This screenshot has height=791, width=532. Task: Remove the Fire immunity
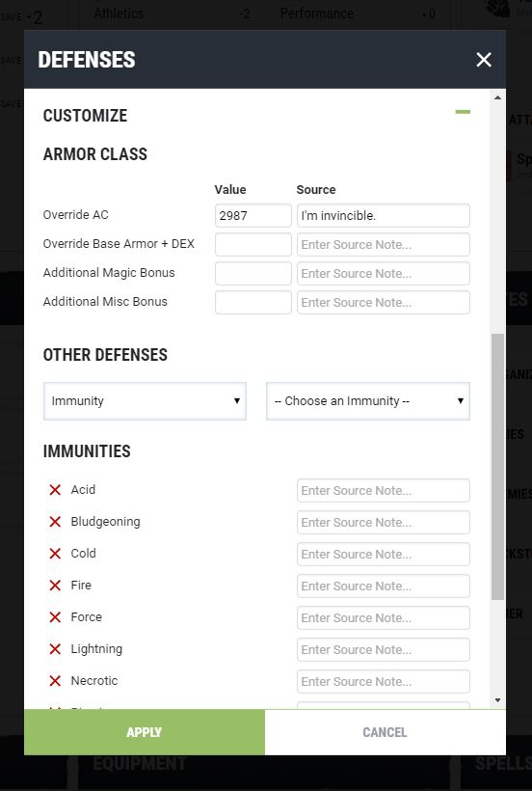tap(55, 586)
